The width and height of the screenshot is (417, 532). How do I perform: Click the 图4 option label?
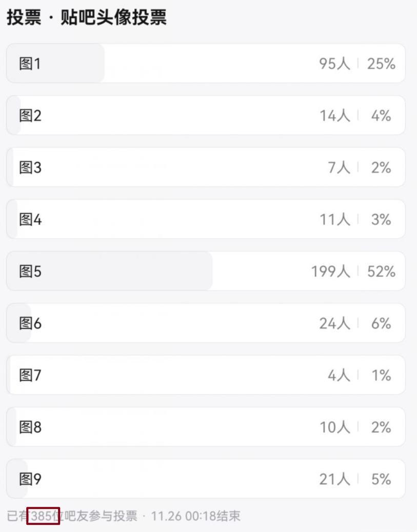pos(30,220)
